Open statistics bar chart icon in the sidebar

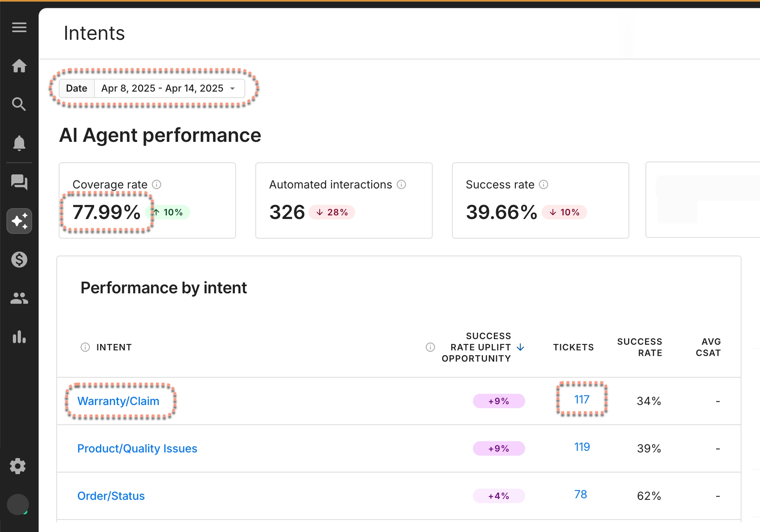click(19, 337)
